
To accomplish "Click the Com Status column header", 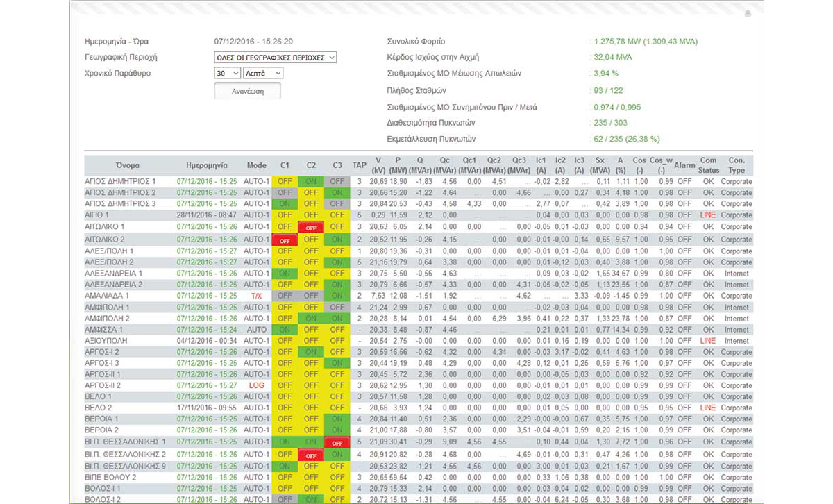I will tap(709, 165).
